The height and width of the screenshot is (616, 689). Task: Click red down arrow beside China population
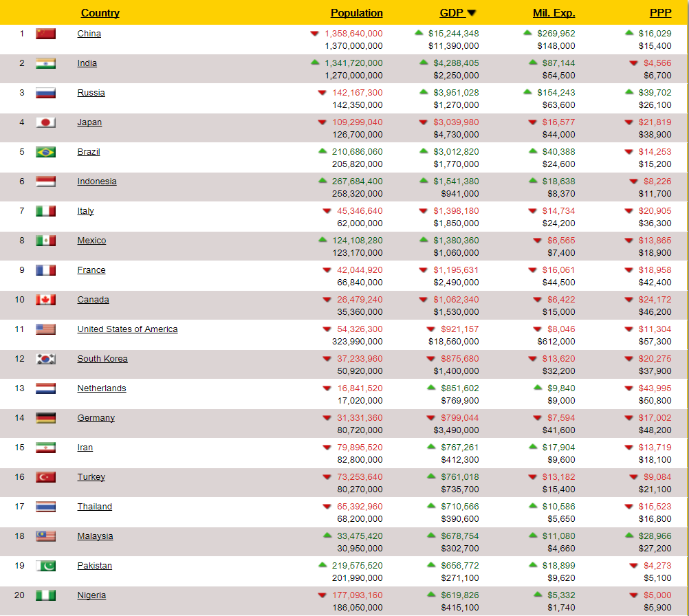[315, 34]
